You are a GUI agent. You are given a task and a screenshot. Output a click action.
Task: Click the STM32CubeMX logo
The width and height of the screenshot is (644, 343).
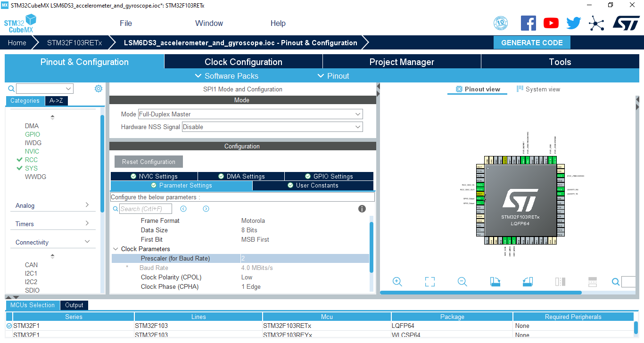[x=20, y=23]
